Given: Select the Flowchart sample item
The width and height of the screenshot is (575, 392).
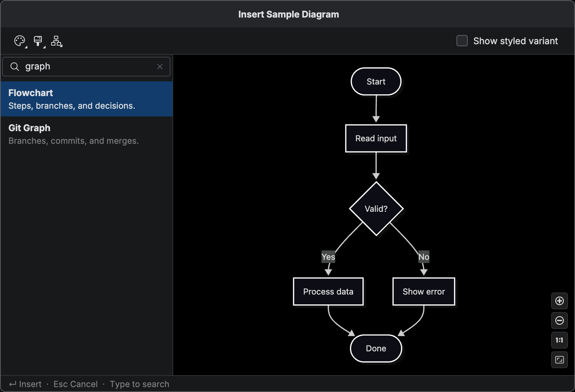Looking at the screenshot, I should (87, 99).
